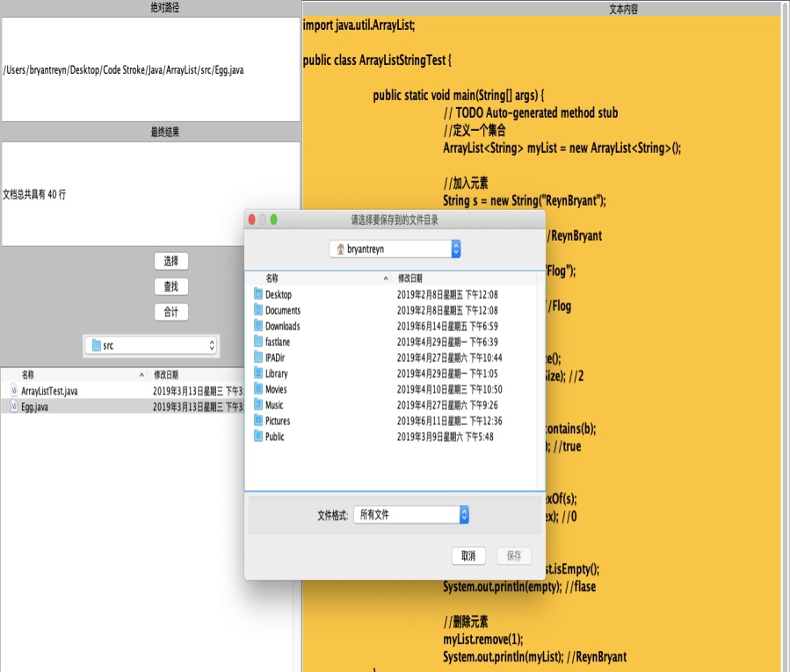Open the 文件格式 所有文件 dropdown
This screenshot has width=790, height=672.
tap(412, 515)
